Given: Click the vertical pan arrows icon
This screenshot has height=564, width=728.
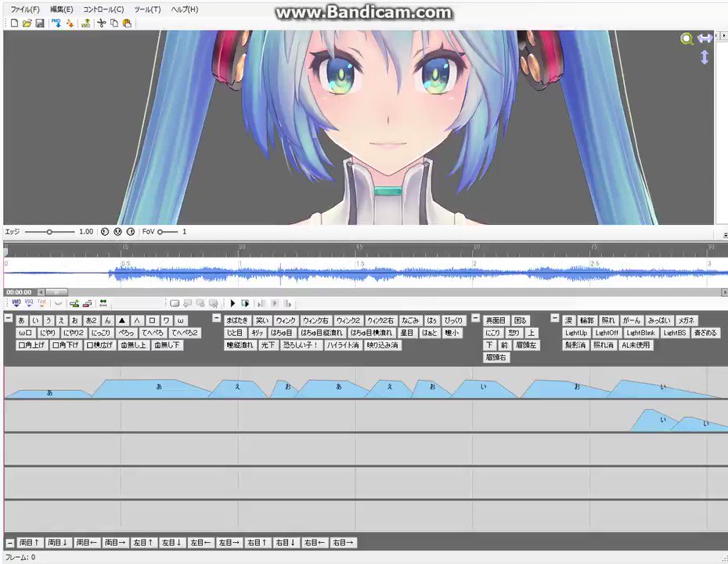Looking at the screenshot, I should point(705,57).
